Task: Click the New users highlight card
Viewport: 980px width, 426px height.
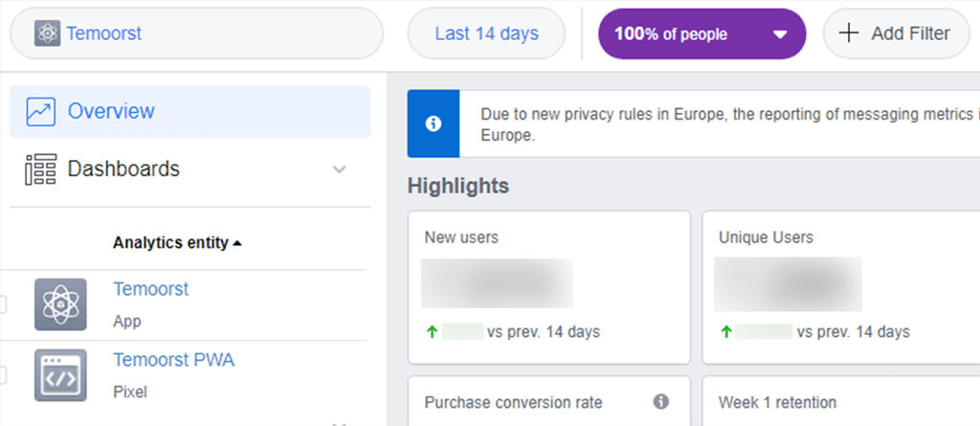Action: (549, 287)
